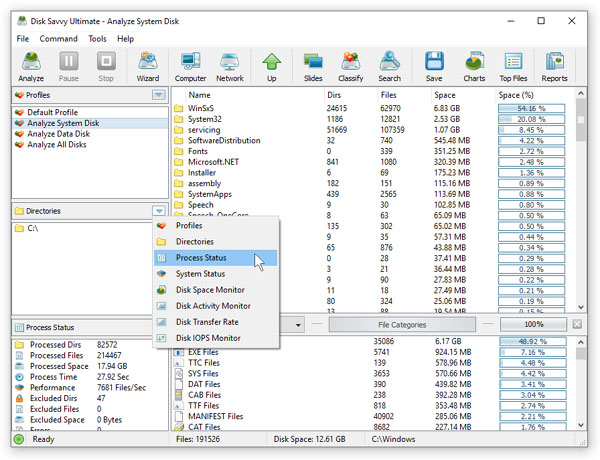Click the Classify toolbar icon
Viewport: 600px width, 460px height.
click(351, 67)
